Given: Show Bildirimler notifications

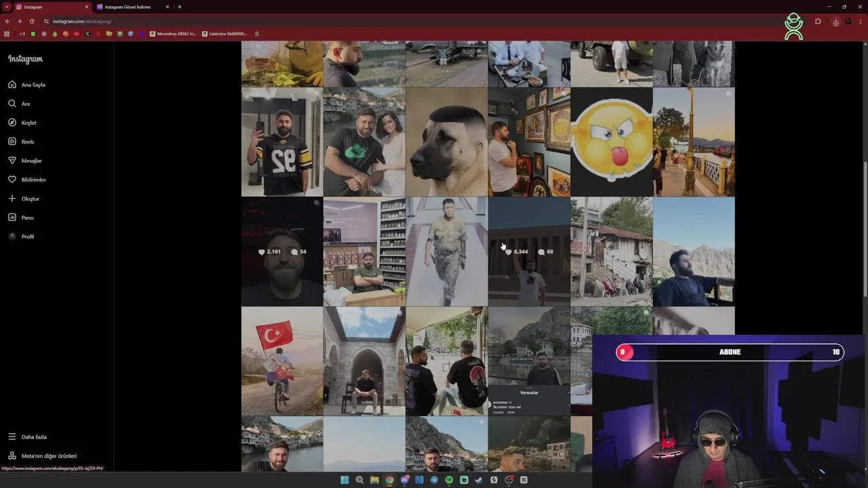Looking at the screenshot, I should [x=27, y=180].
